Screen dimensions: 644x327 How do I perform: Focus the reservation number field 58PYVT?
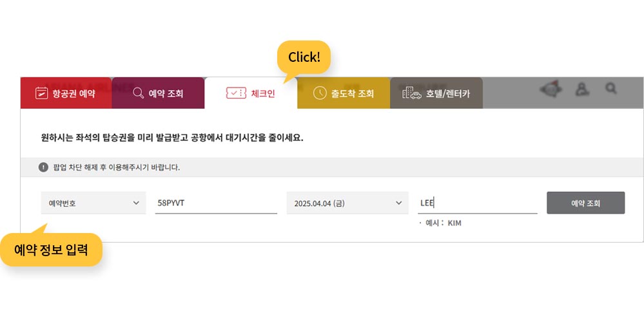(216, 203)
